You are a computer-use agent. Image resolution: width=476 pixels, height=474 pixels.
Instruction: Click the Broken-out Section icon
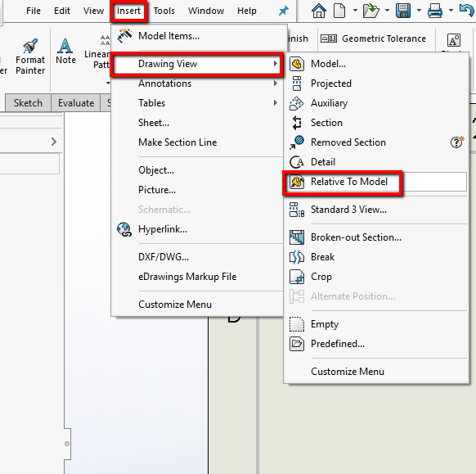coord(297,237)
